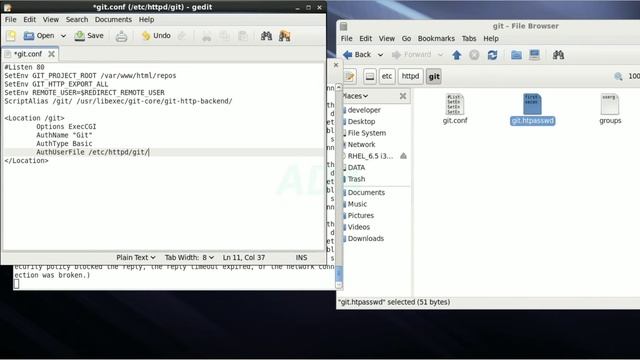Navigate to httpd in the path bar

(x=410, y=76)
